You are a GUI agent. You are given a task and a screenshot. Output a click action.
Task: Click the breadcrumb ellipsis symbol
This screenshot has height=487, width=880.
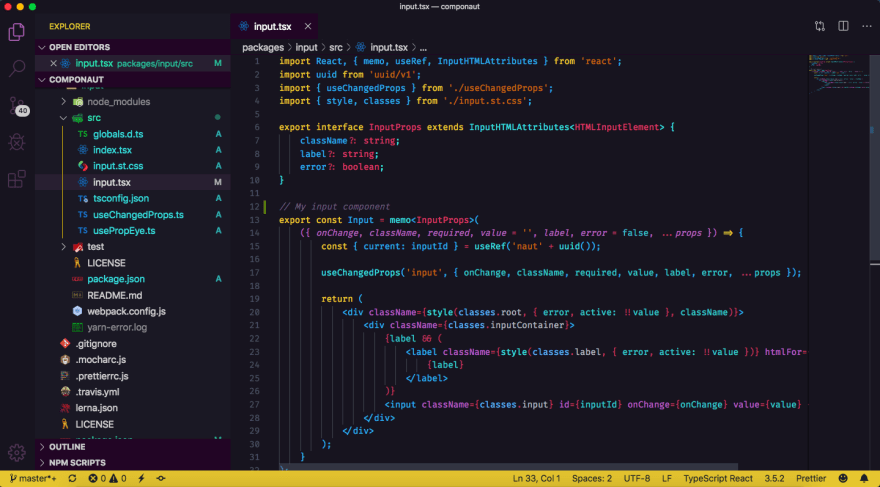(x=423, y=48)
